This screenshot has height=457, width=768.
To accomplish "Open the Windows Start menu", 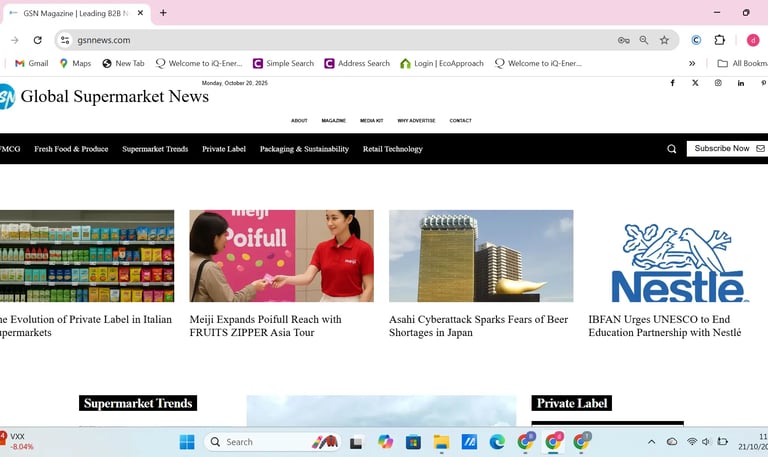I will (x=187, y=442).
